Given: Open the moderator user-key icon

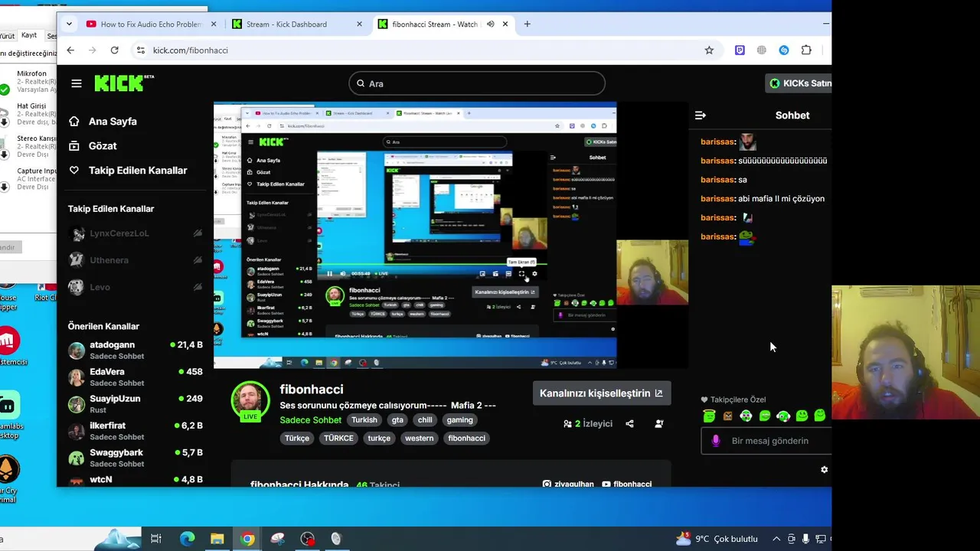Looking at the screenshot, I should tap(658, 423).
